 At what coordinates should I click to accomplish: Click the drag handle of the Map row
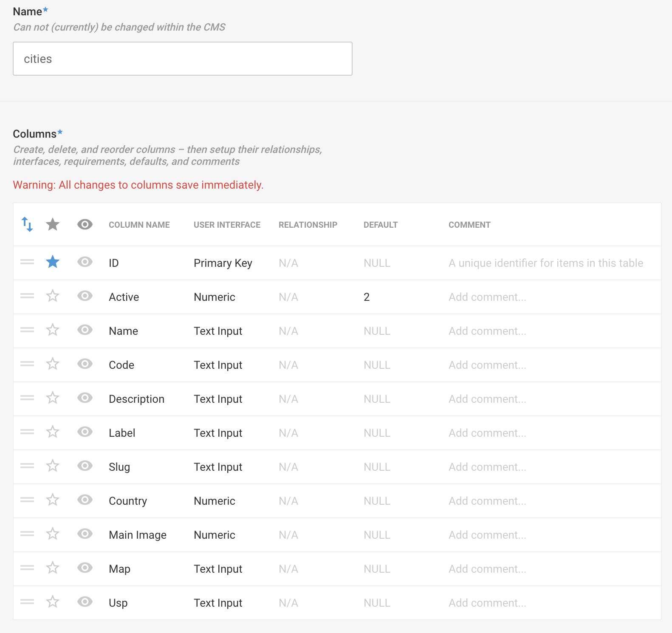[27, 568]
